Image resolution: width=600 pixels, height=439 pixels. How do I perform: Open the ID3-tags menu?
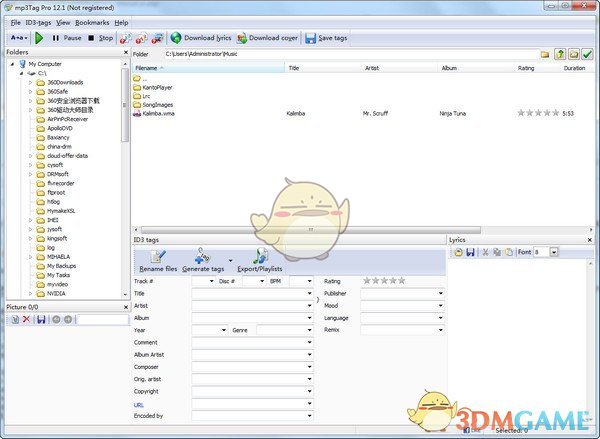click(38, 23)
